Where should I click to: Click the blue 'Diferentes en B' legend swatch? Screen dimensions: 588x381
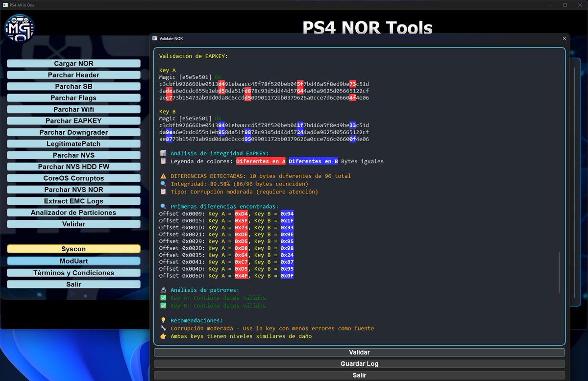click(314, 161)
